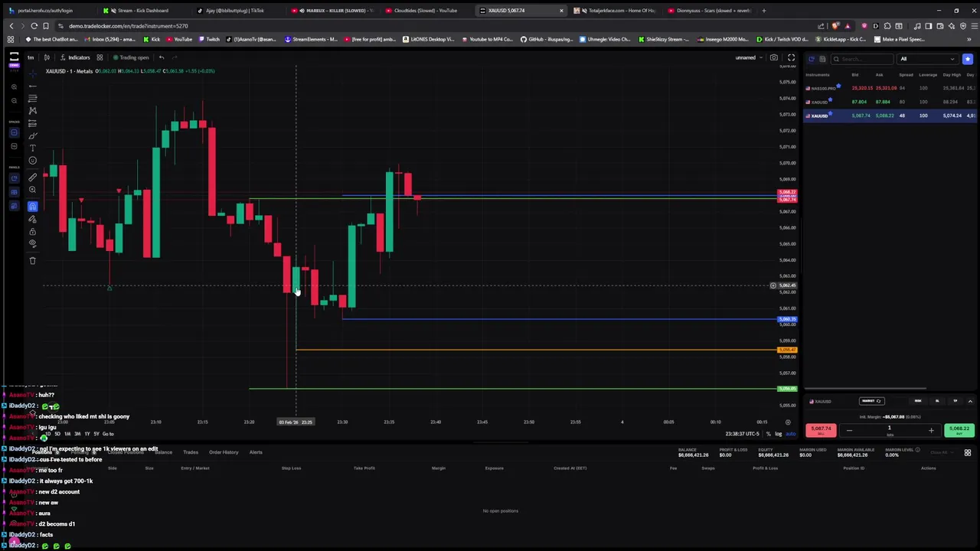Image resolution: width=980 pixels, height=551 pixels.
Task: Open the Indicators menu
Action: [x=75, y=57]
